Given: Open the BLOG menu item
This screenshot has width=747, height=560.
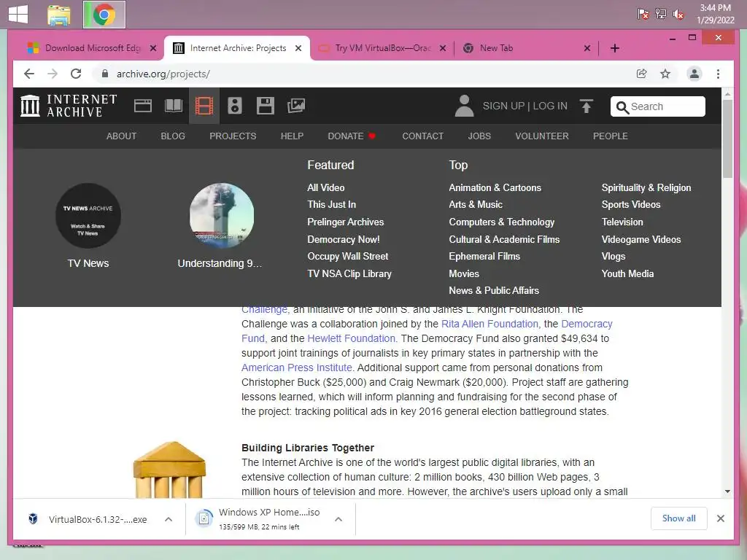Looking at the screenshot, I should tap(173, 136).
